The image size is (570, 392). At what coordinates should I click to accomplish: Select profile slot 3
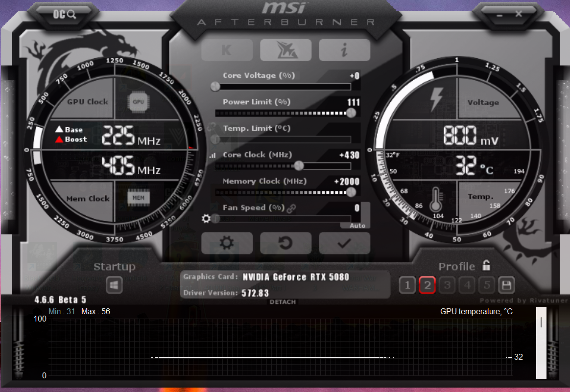[x=447, y=285]
